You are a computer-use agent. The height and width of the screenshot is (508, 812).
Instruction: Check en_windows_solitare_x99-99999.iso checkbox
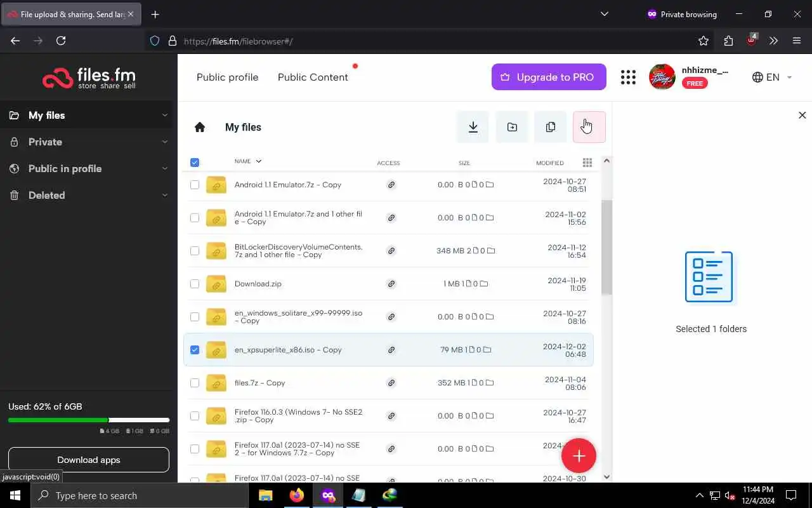(x=195, y=317)
